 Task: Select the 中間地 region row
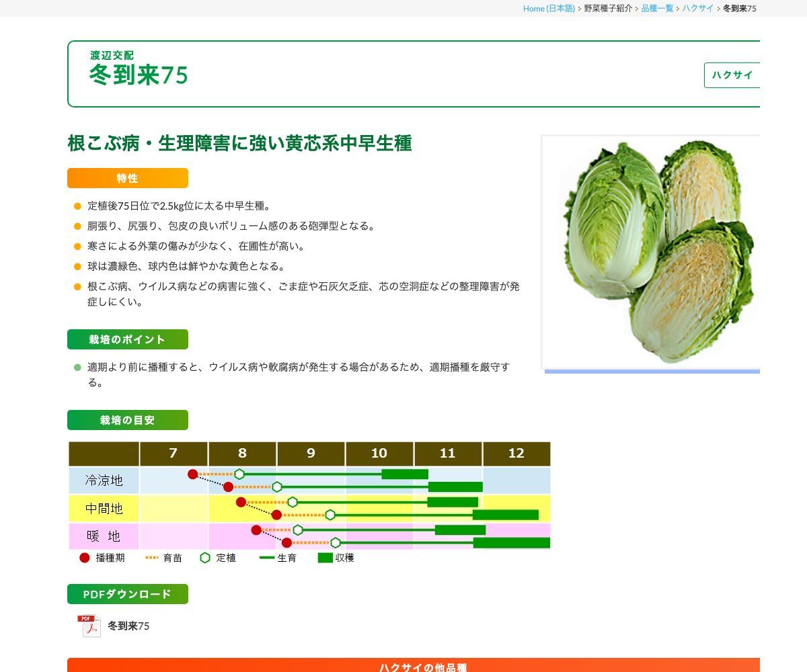(103, 509)
